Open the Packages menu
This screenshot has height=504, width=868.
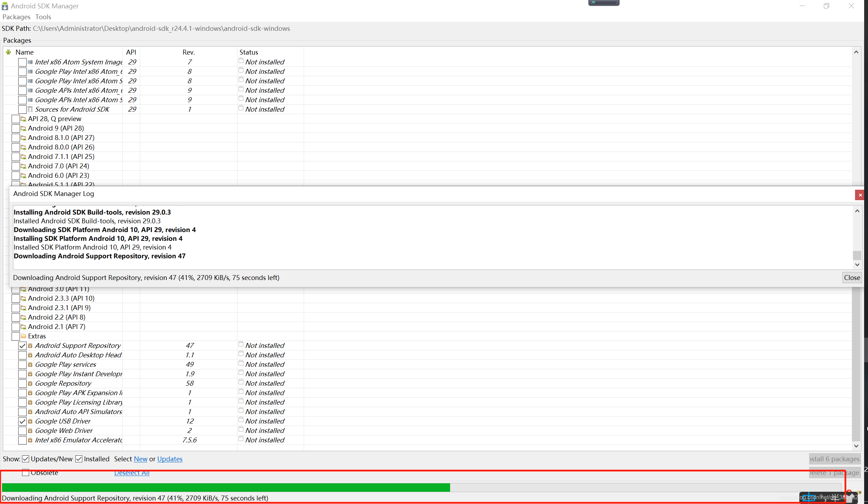[16, 17]
